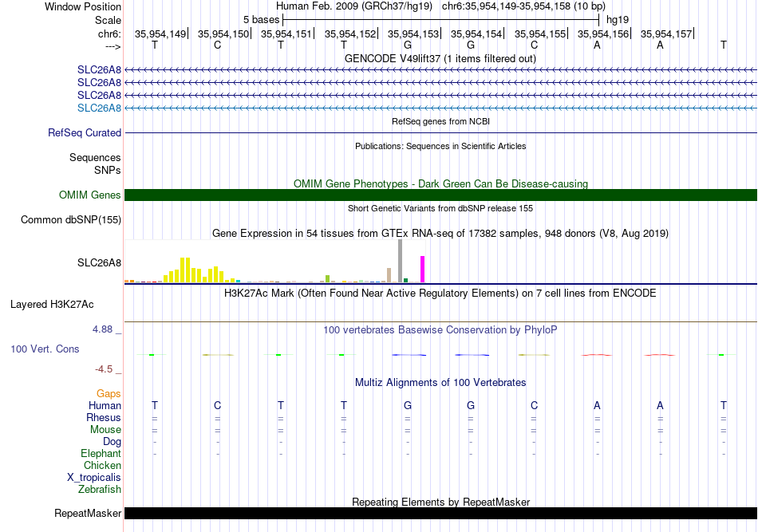758x532 pixels.
Task: Select the SNPs track label
Action: pyautogui.click(x=108, y=170)
